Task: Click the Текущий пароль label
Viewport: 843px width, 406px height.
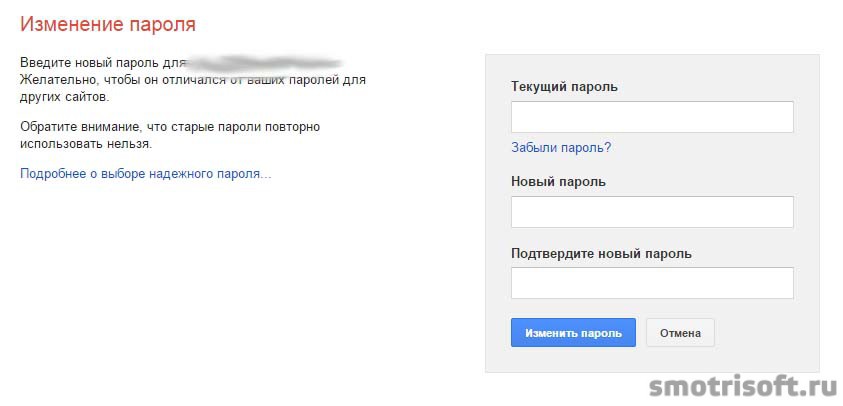Action: (564, 87)
